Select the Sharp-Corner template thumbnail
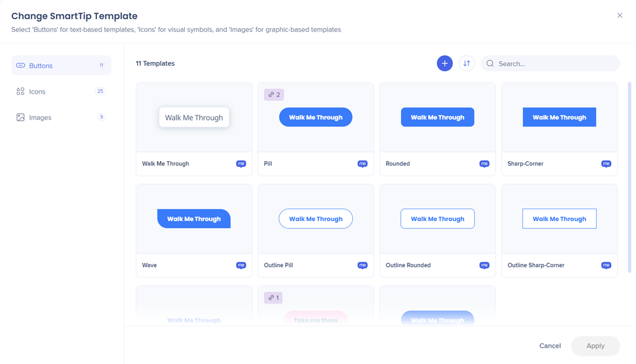 tap(559, 117)
